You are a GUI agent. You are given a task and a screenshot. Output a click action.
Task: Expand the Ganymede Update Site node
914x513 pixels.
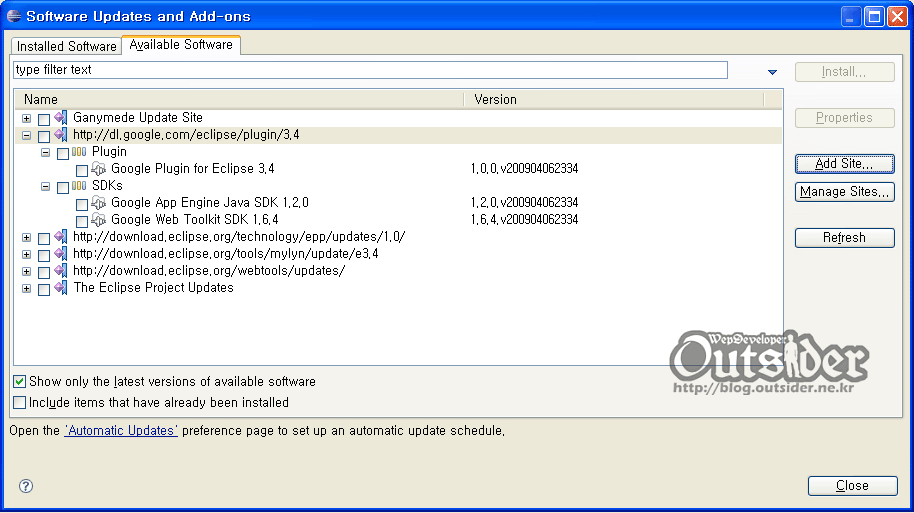pos(26,118)
